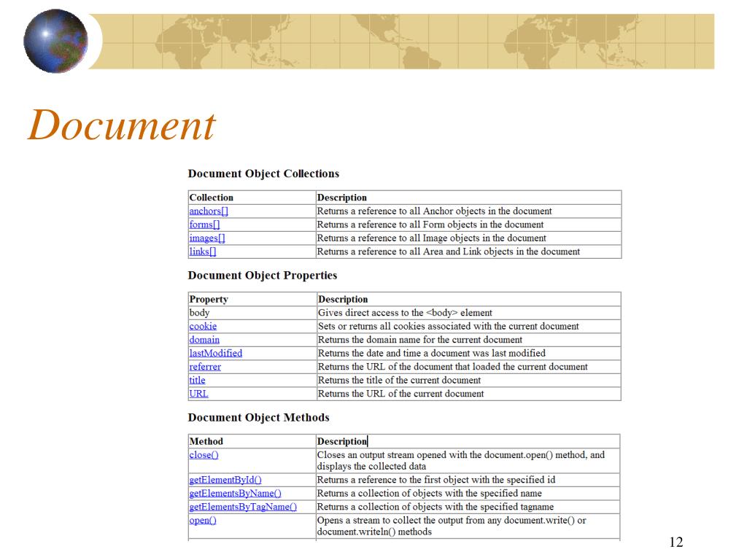Open the images[] collection link
Image resolution: width=747 pixels, height=560 pixels.
pos(207,238)
